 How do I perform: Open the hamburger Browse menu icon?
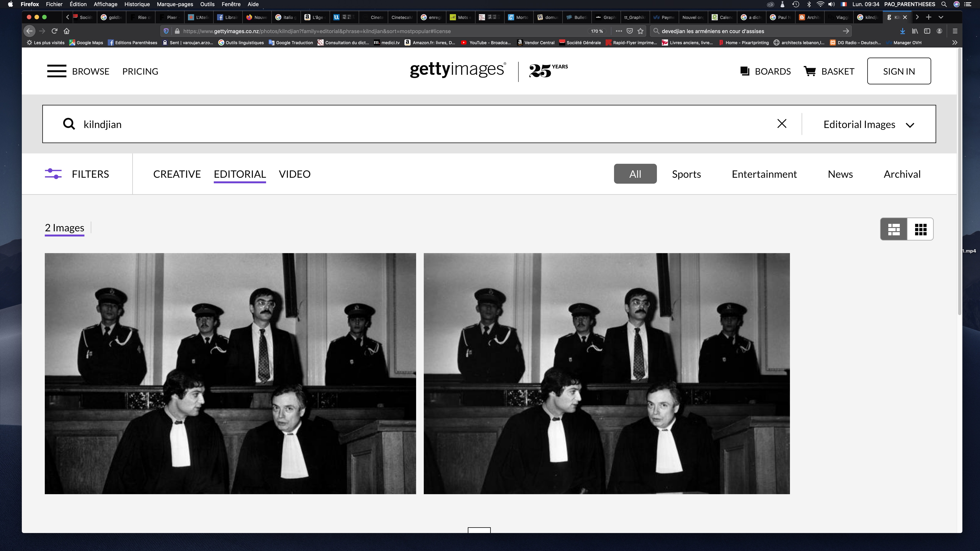tap(57, 71)
